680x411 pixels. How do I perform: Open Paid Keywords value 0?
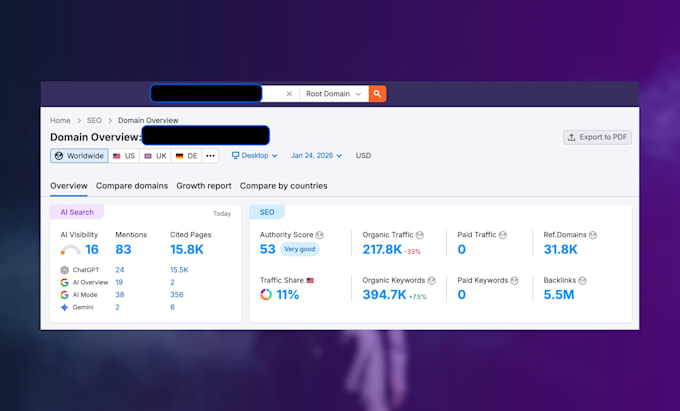pos(461,295)
